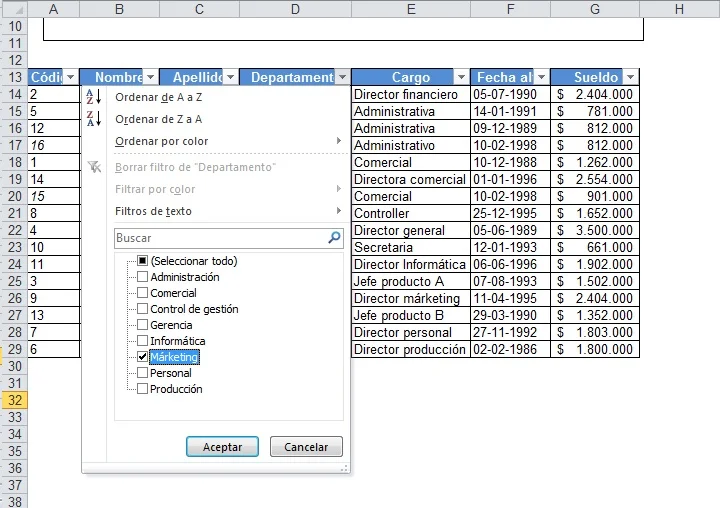Click the cell Director general
This screenshot has height=508, width=720.
coord(411,230)
